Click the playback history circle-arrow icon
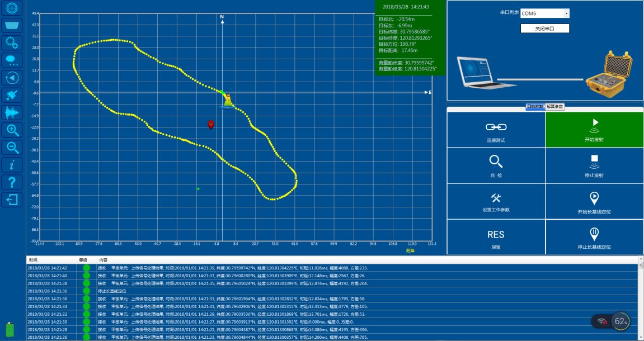Viewport: 644px width, 341px height. coord(12,78)
